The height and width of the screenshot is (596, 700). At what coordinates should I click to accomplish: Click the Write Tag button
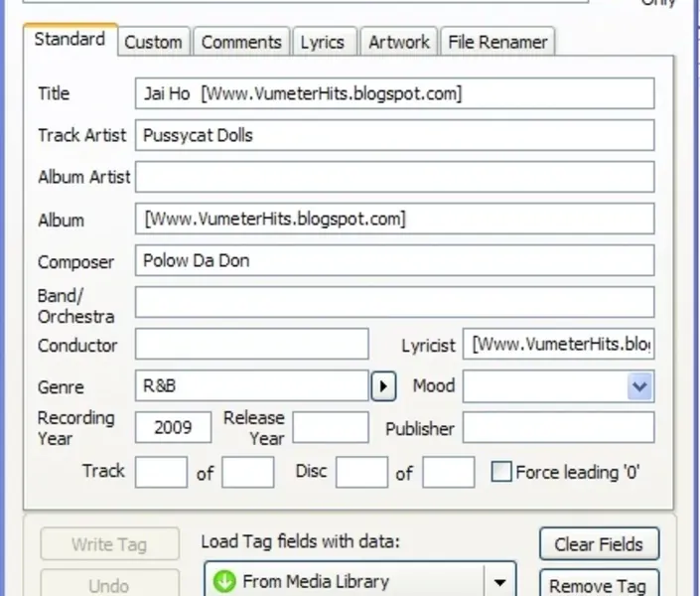tap(109, 544)
